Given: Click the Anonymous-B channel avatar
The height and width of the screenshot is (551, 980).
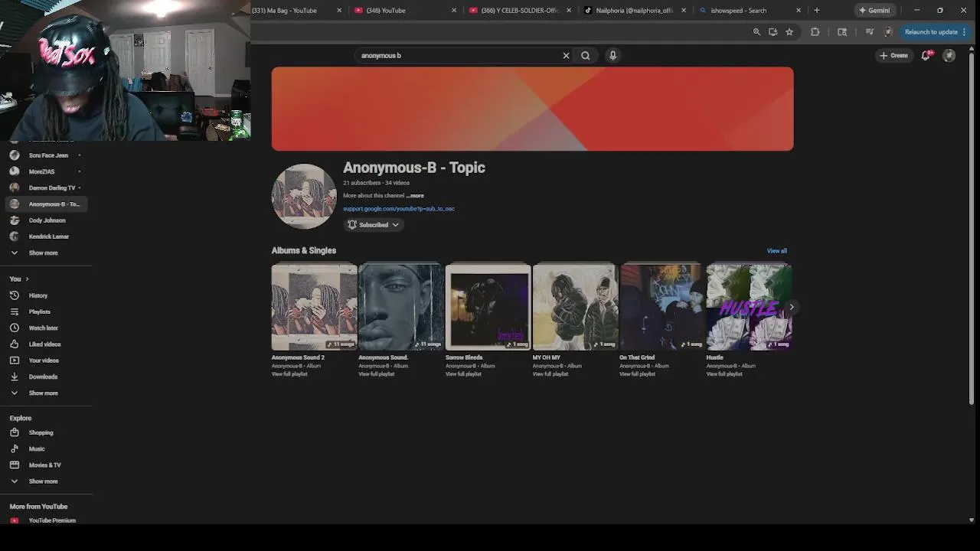Looking at the screenshot, I should tap(304, 196).
